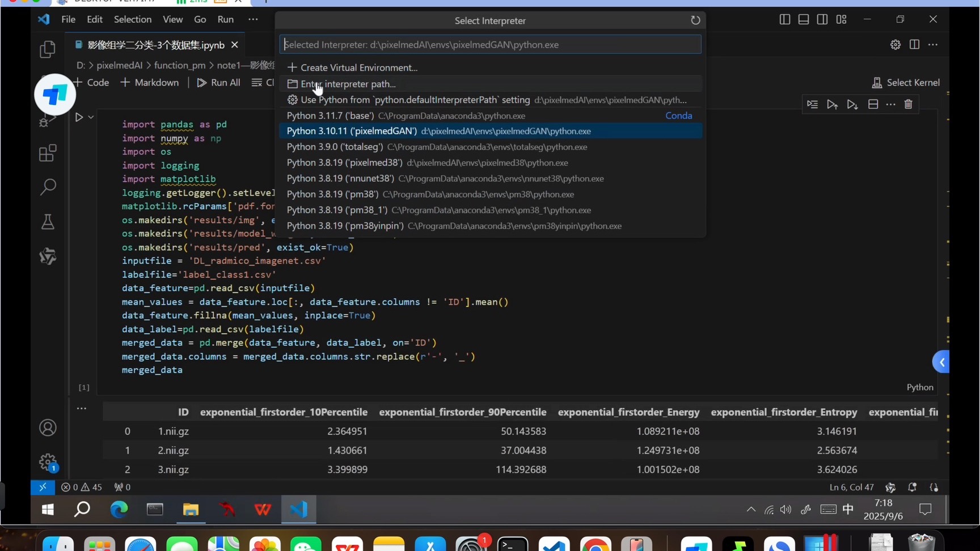
Task: Click the remote window status bar icon
Action: pos(43,487)
